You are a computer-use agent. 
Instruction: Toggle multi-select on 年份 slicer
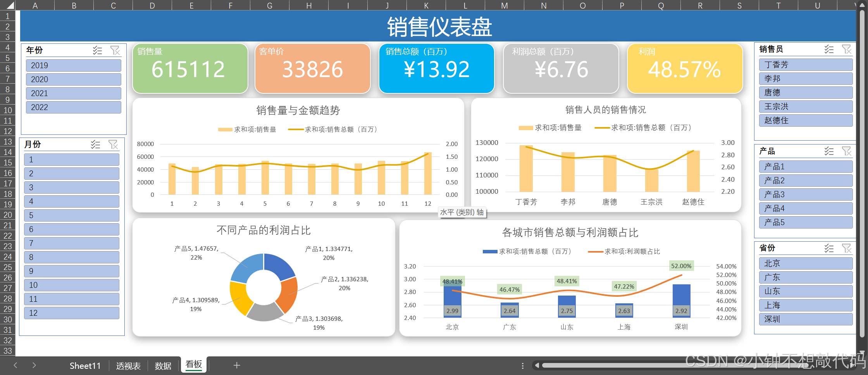(x=97, y=50)
